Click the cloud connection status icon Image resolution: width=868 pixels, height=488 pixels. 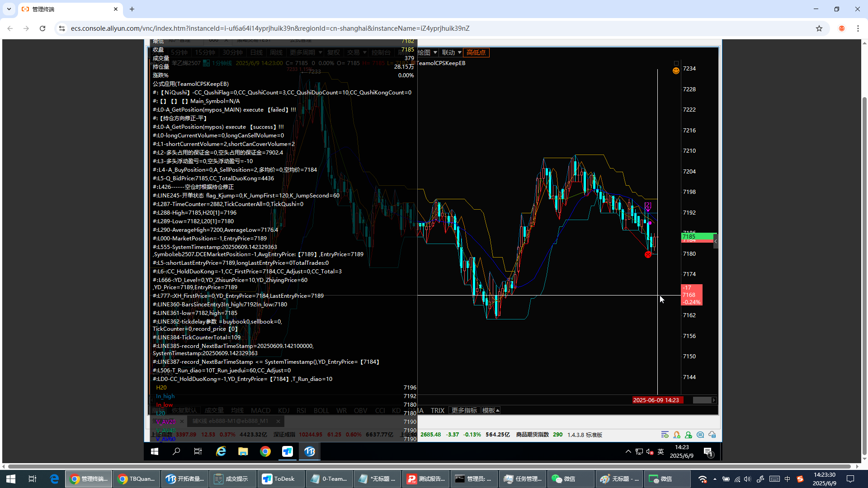click(x=712, y=435)
